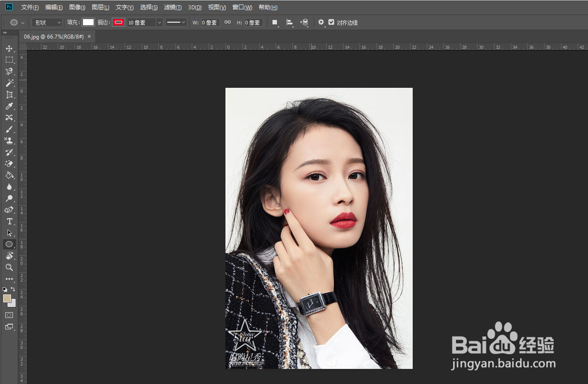Swap foreground and background colors
The image size is (588, 384).
13,289
